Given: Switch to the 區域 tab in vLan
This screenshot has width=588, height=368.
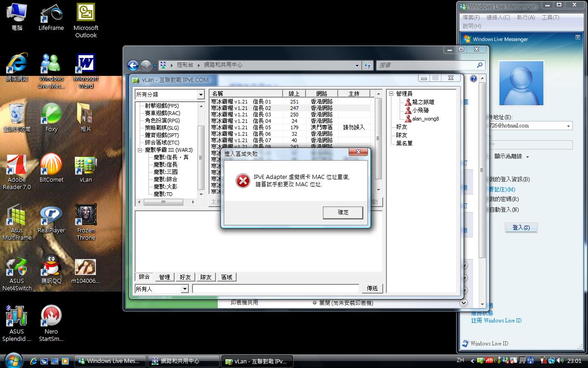Looking at the screenshot, I should pos(226,277).
